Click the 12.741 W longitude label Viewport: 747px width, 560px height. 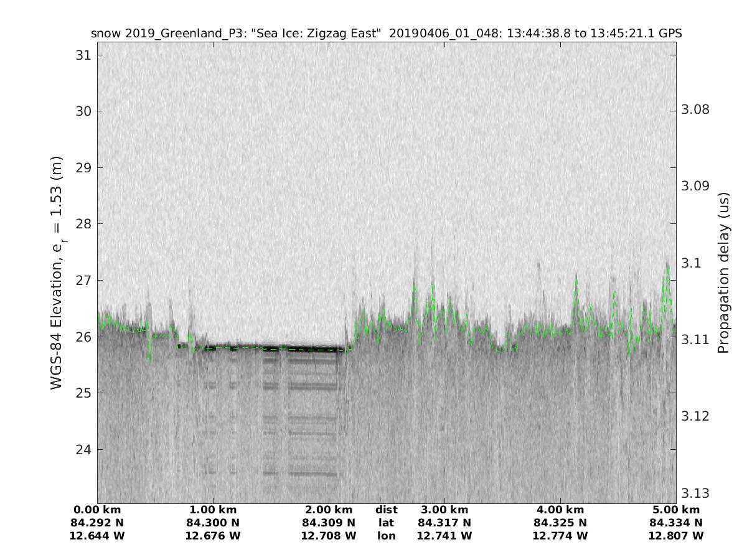[444, 536]
